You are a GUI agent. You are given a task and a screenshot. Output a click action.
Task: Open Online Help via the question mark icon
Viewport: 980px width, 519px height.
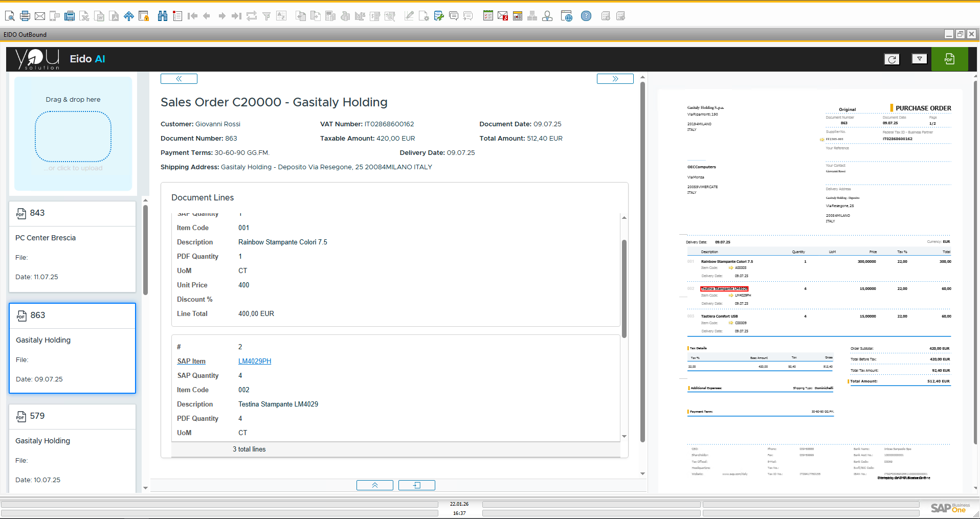[586, 16]
